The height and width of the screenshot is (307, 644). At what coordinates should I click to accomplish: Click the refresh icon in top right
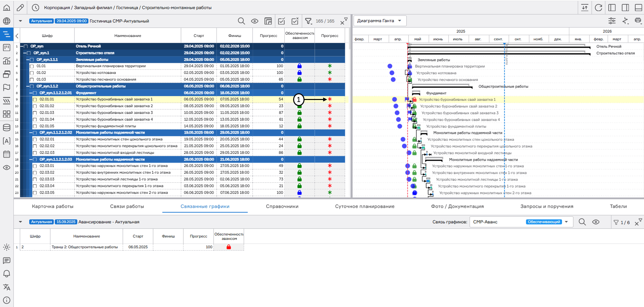(x=598, y=8)
